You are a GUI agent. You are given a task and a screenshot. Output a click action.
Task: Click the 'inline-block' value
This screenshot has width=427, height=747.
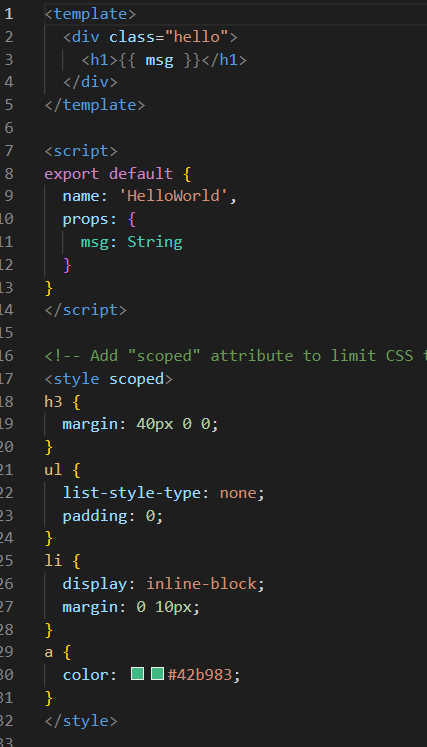(x=201, y=584)
